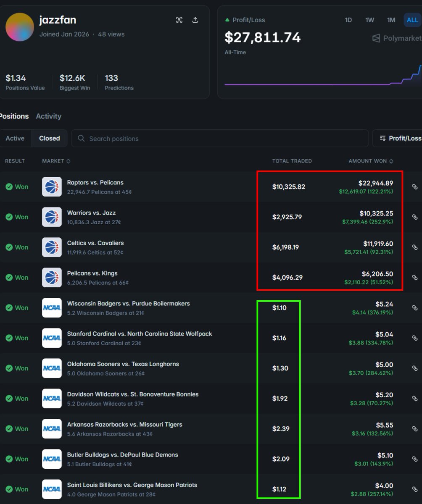Screen dimensions: 422x504
Task: Click NBA basketball icon for Pelicans vs. Kings
Action: point(52,278)
